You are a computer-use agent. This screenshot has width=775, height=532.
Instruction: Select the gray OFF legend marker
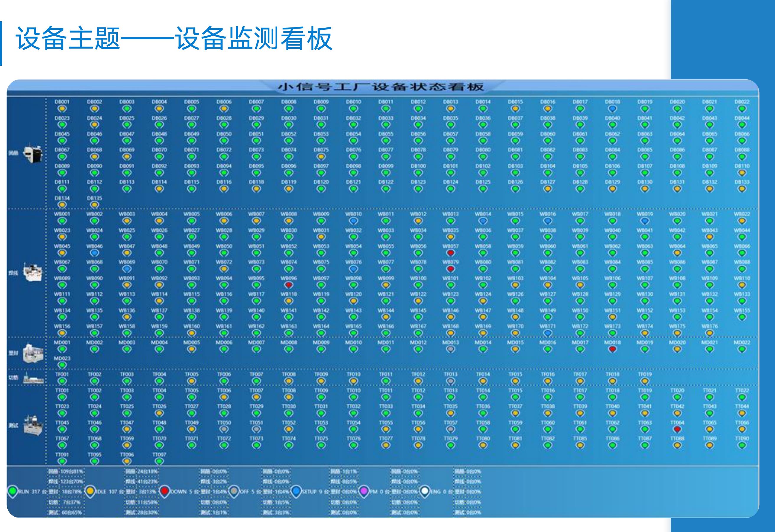tap(234, 491)
